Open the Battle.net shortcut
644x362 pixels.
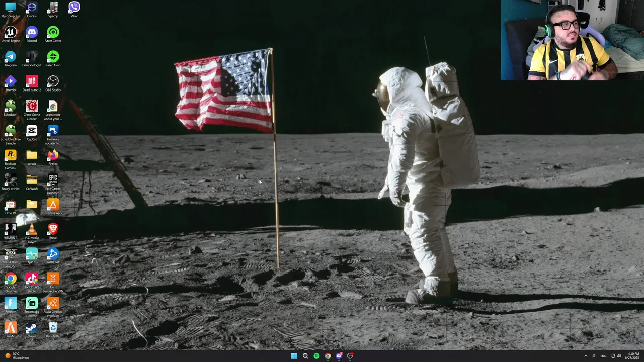tap(53, 256)
